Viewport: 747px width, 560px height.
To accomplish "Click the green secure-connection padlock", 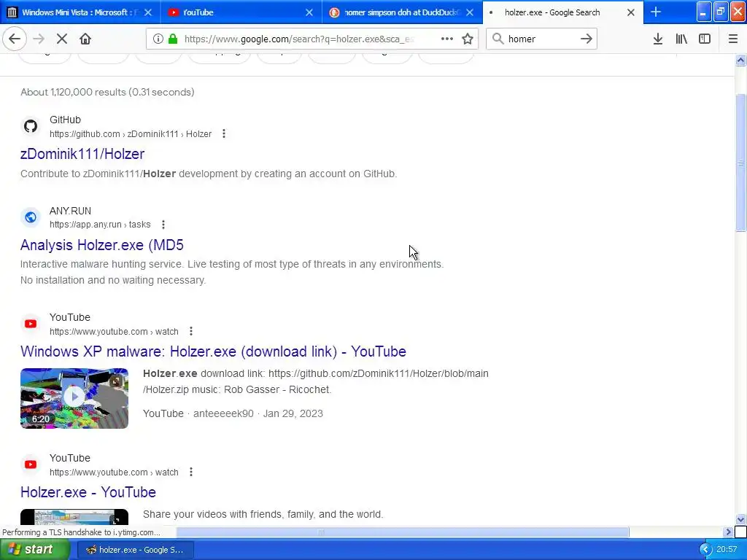I will coord(173,39).
